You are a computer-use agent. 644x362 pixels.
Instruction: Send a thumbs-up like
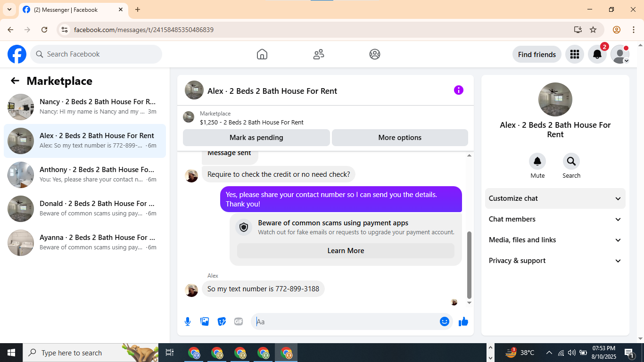pyautogui.click(x=463, y=321)
